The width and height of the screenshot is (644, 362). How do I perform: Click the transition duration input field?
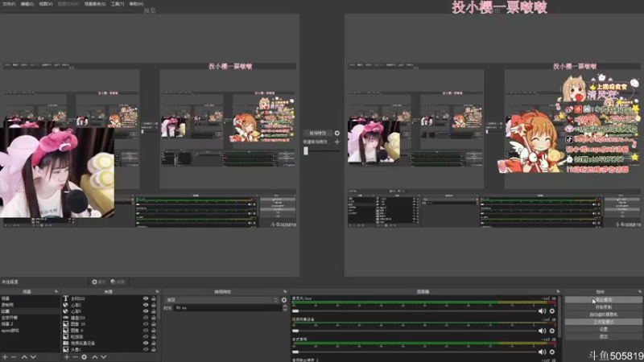227,308
